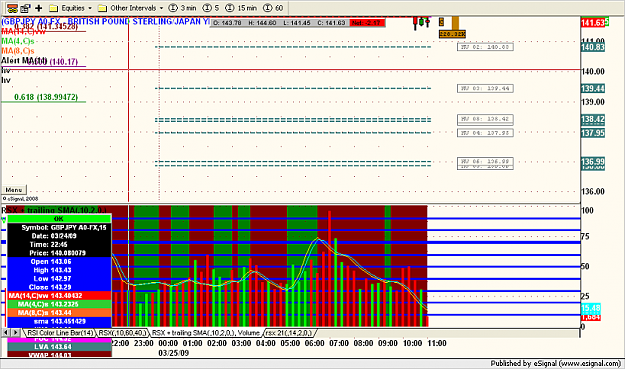
Task: Click the 141.63 current price label
Action: (593, 23)
